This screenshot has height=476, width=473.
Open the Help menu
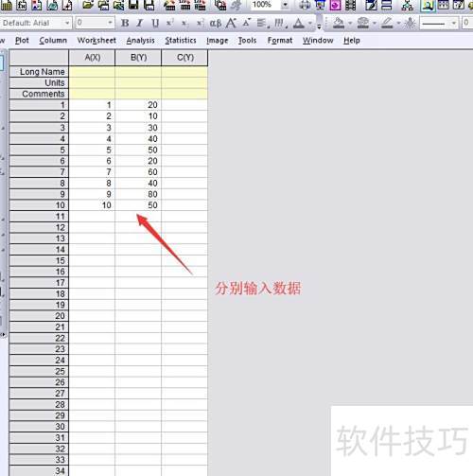click(x=352, y=41)
